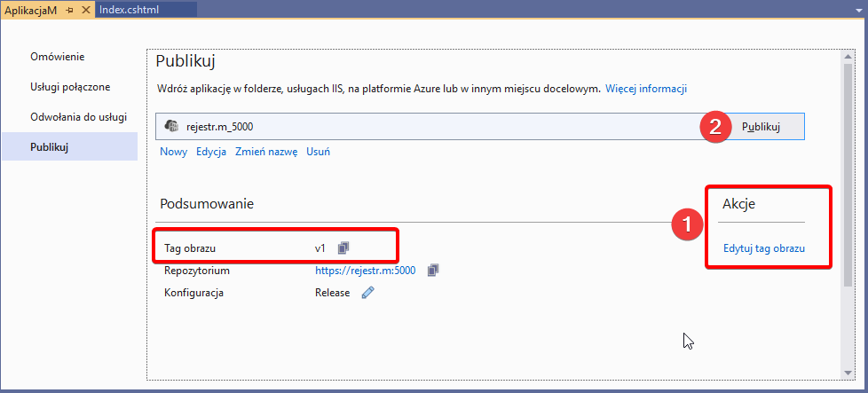The image size is (868, 393).
Task: Copy the repository URL
Action: [x=434, y=271]
